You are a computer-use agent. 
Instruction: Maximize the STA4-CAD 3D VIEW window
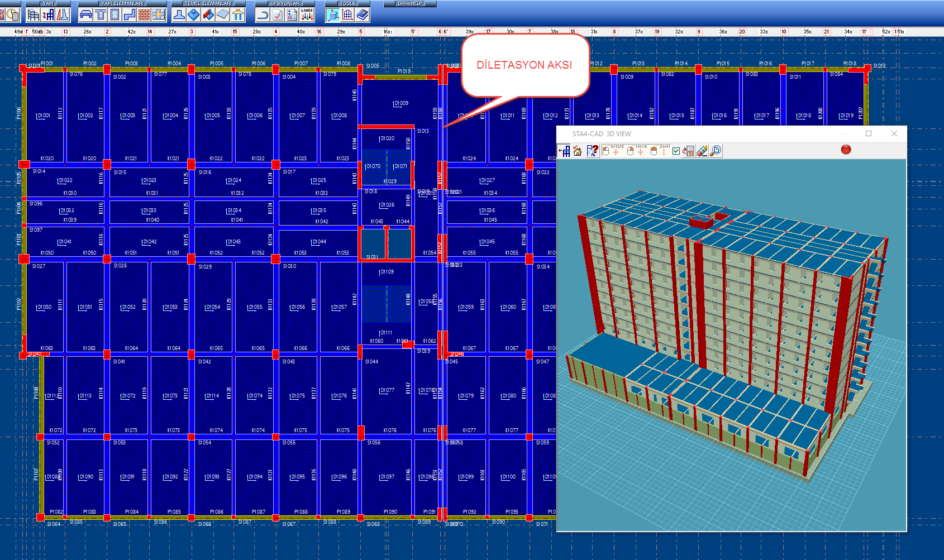[869, 133]
